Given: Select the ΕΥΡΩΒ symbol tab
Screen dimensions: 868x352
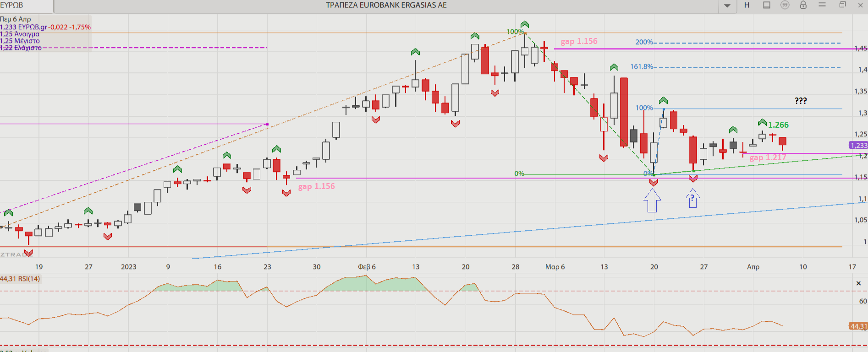Looking at the screenshot, I should point(12,5).
